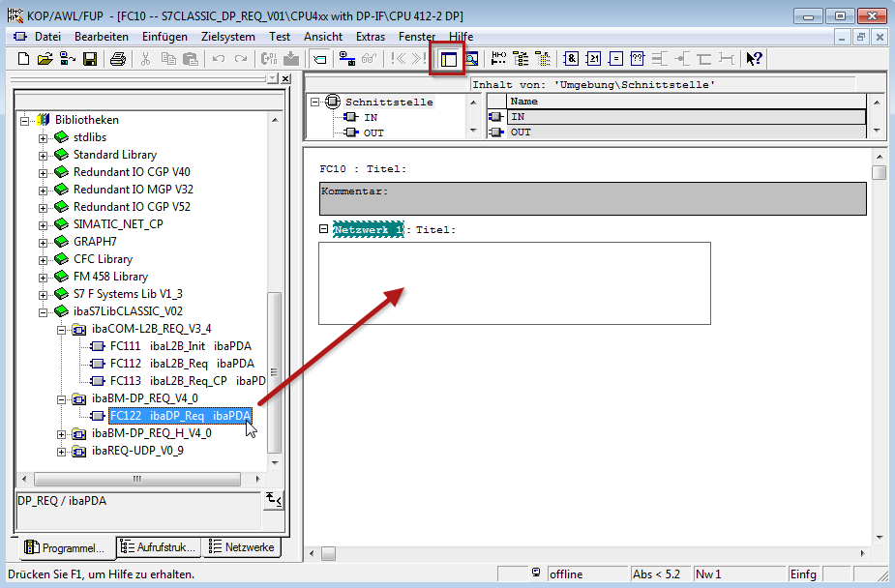Click the context help arrow-question icon
This screenshot has height=588, width=895.
pyautogui.click(x=754, y=59)
